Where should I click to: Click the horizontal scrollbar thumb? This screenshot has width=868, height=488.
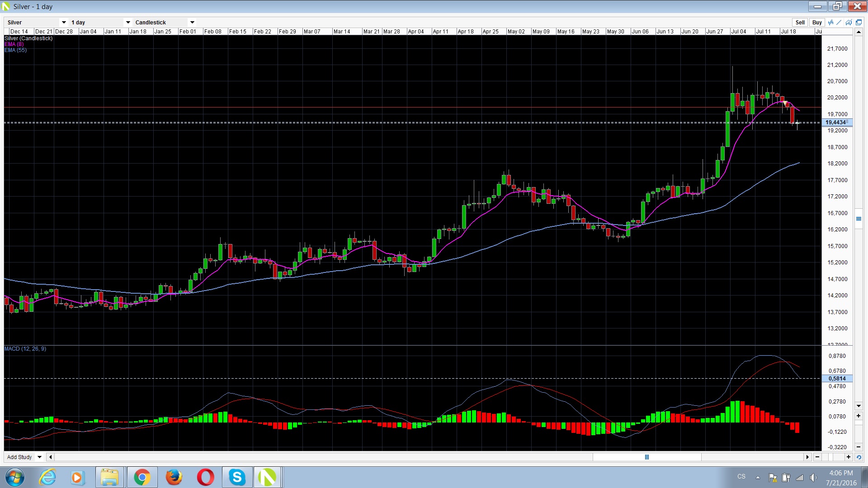pos(647,457)
